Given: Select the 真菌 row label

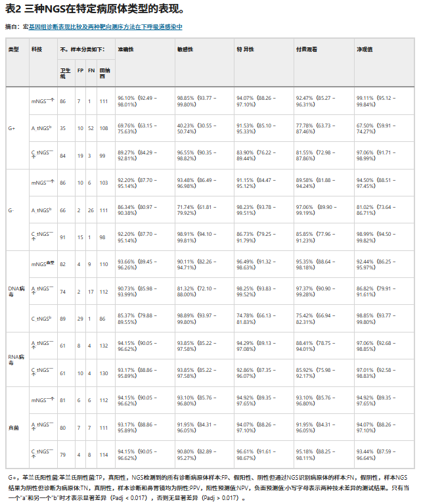Looking at the screenshot, I should (x=13, y=428).
